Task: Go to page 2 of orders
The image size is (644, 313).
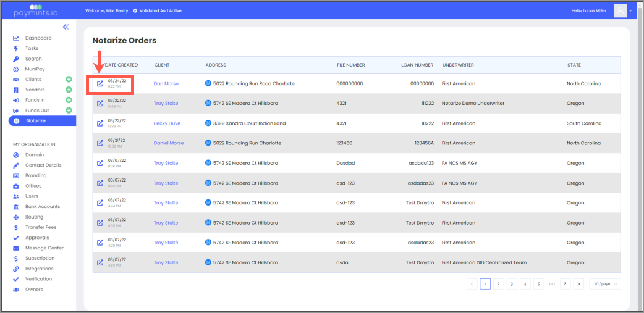Action: pos(499,284)
